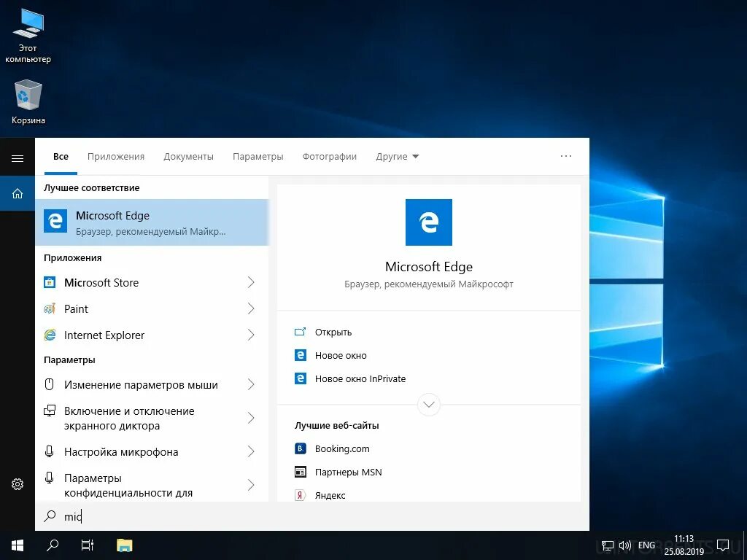This screenshot has height=560, width=747.
Task: Click the search input field containing 'mic'
Action: click(312, 516)
